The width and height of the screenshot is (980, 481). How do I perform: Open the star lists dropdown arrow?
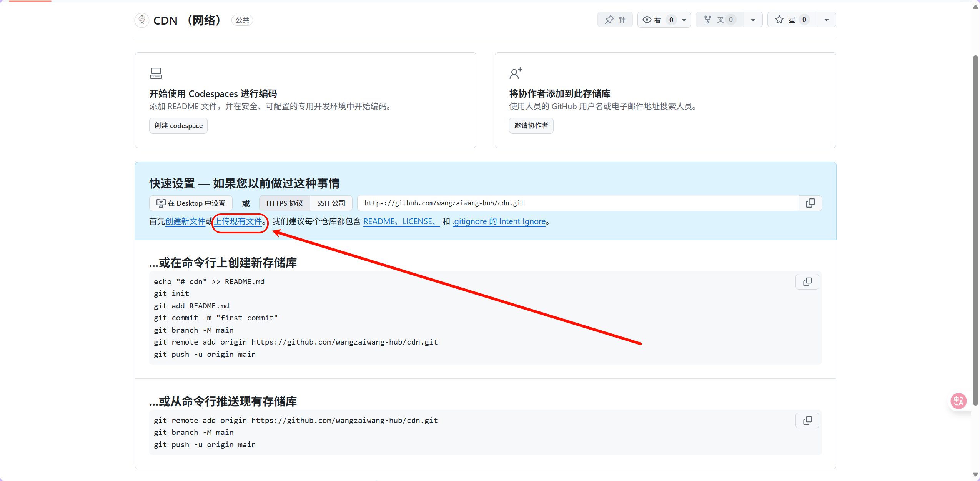(826, 20)
